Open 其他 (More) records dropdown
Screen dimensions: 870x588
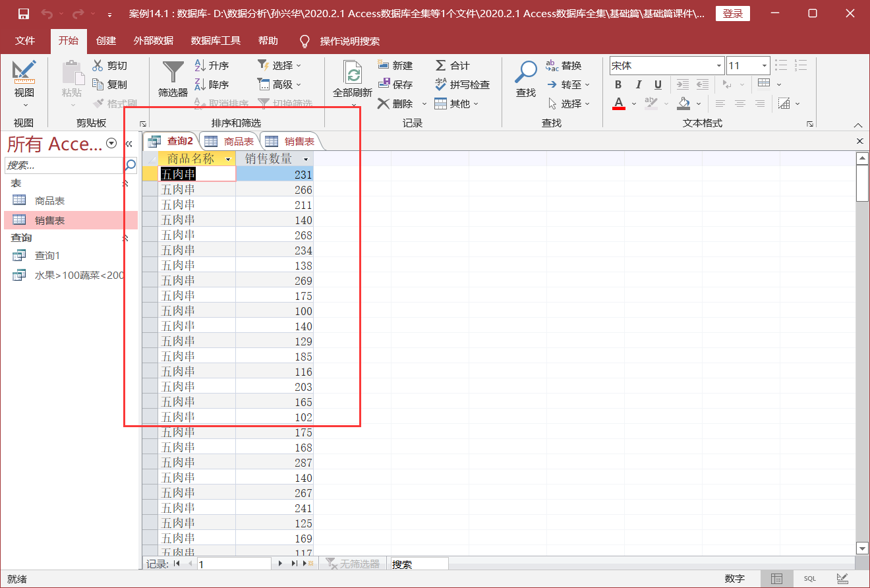[x=456, y=103]
